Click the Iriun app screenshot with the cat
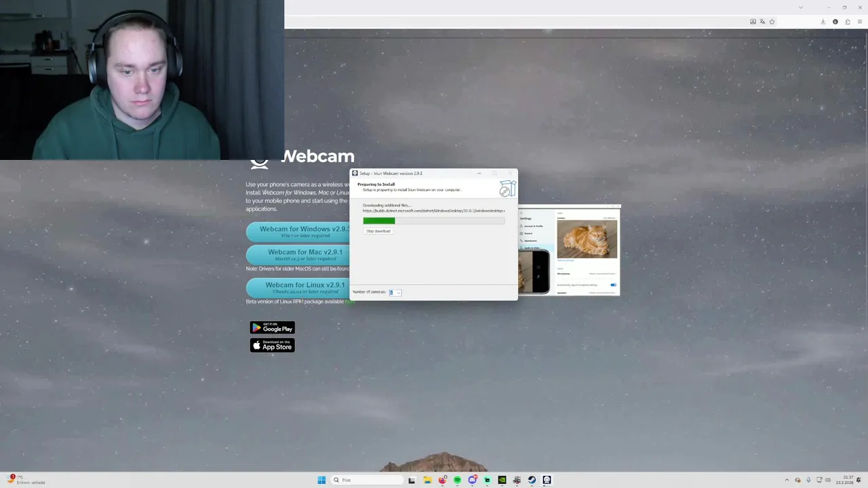This screenshot has width=868, height=488. [x=570, y=250]
